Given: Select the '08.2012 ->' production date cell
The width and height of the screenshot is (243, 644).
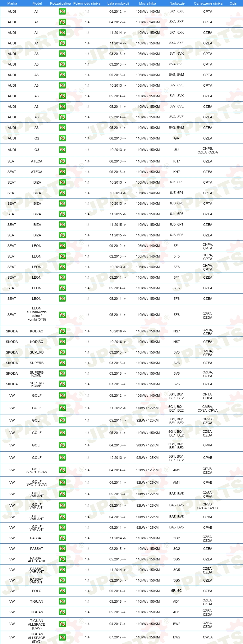Looking at the screenshot, I should coord(117,395).
